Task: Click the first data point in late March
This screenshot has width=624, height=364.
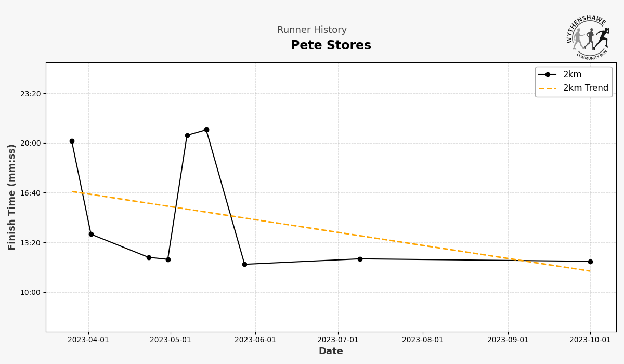Action: click(x=72, y=141)
